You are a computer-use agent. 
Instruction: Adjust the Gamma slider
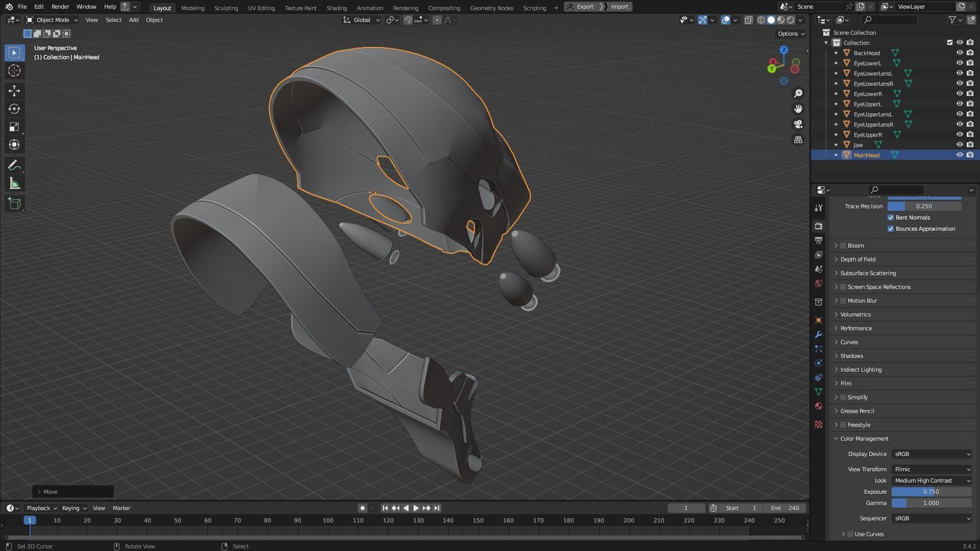tap(931, 503)
